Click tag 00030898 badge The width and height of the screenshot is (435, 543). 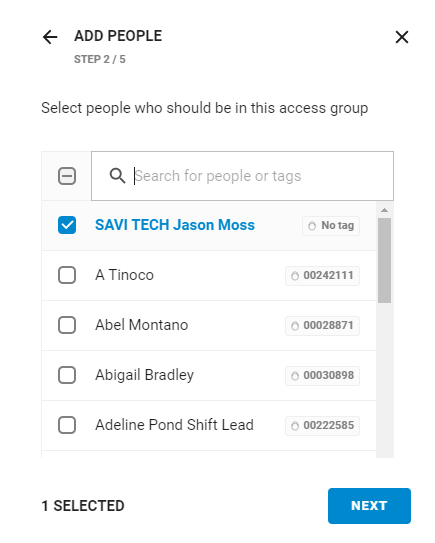tap(322, 375)
